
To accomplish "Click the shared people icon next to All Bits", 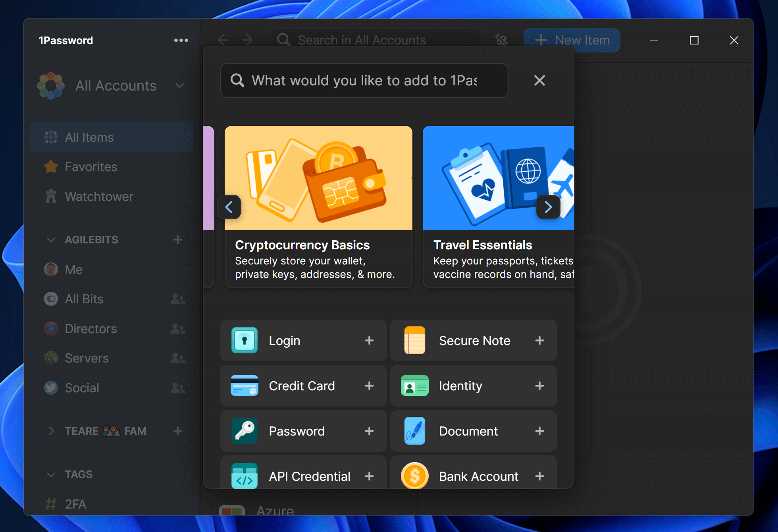I will click(x=177, y=299).
